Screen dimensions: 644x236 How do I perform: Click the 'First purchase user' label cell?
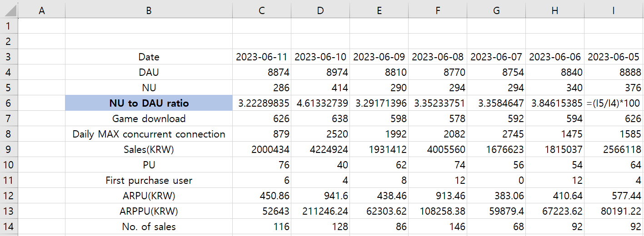(x=149, y=180)
